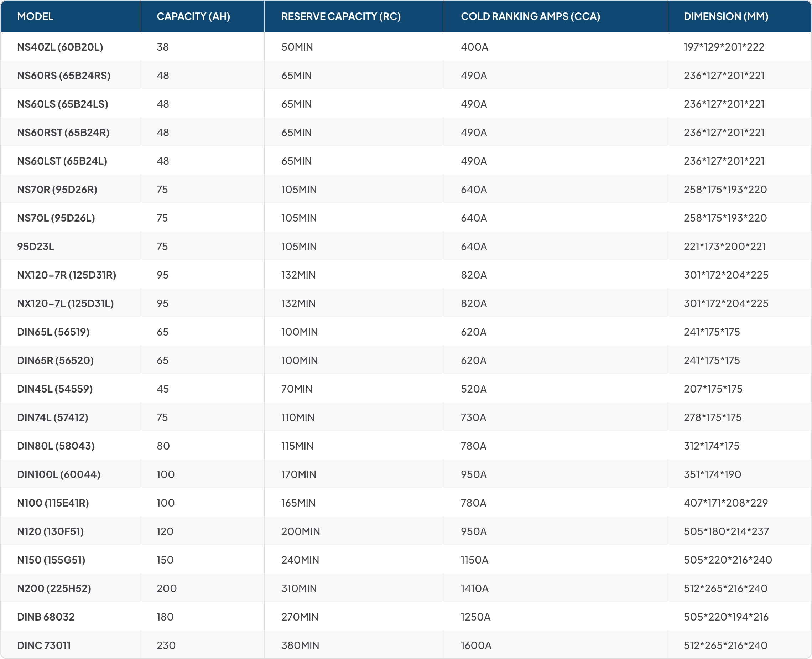Select the DIN45L (54559) model name
Image resolution: width=812 pixels, height=659 pixels.
[54, 388]
